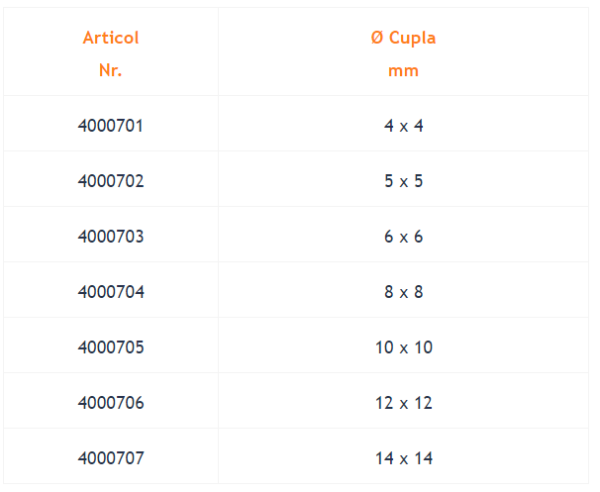The width and height of the screenshot is (600, 492).
Task: Click the 8 x 8 coupling size cell
Action: [404, 292]
